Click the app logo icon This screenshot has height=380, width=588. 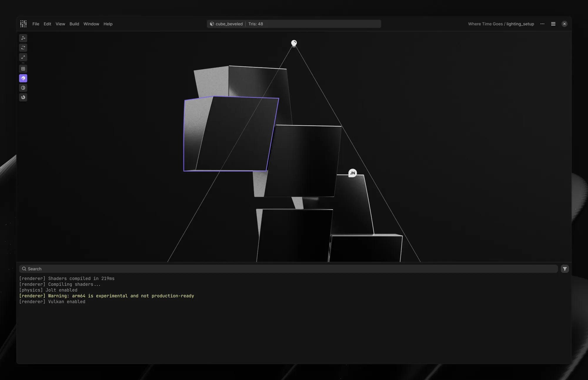[23, 24]
